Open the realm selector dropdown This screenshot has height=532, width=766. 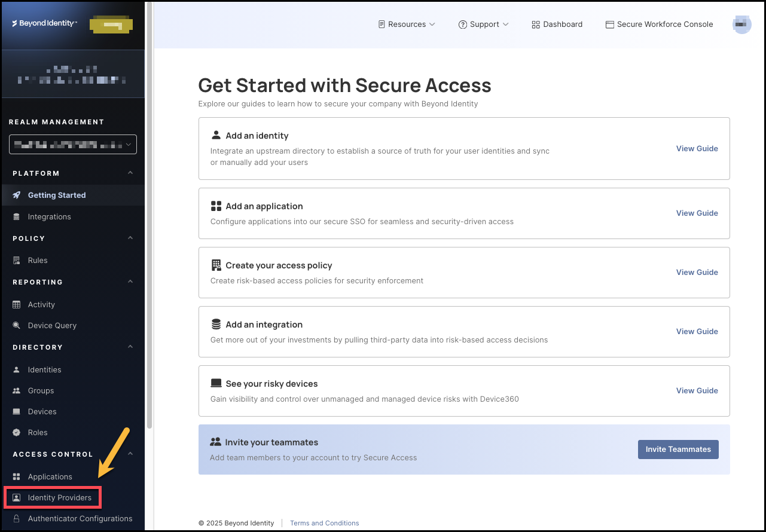click(73, 145)
